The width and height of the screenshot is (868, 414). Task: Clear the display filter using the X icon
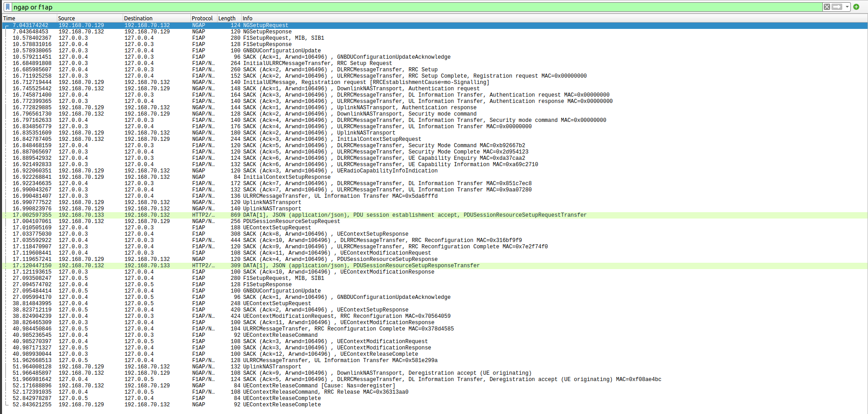click(x=826, y=7)
